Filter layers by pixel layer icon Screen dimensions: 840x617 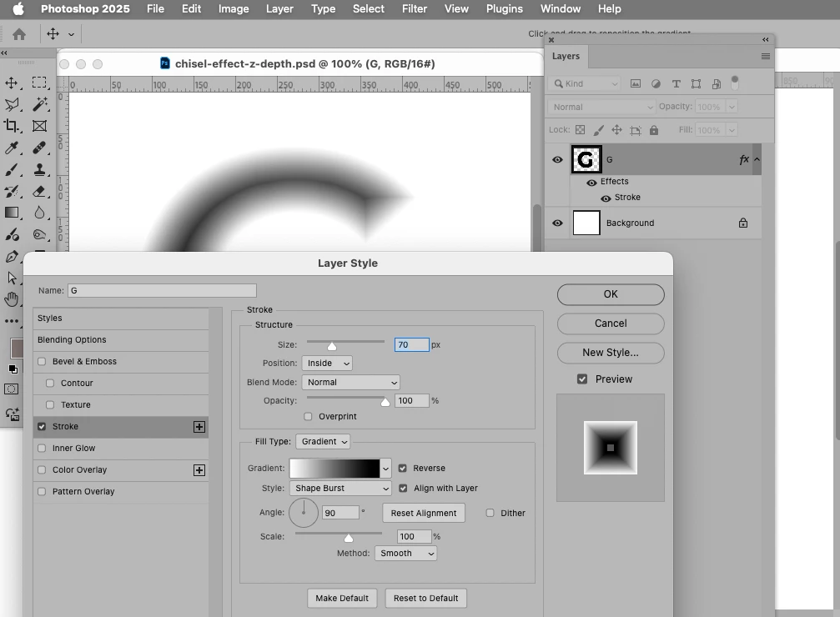coord(636,83)
